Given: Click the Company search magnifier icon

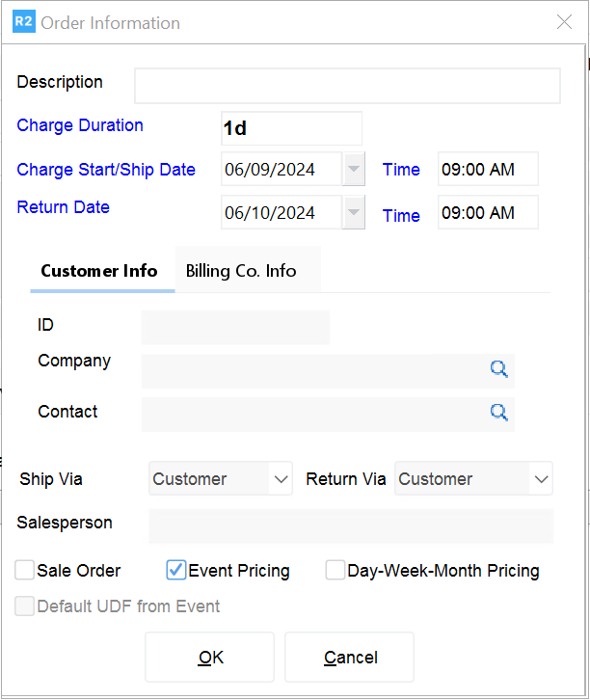Looking at the screenshot, I should [x=498, y=368].
